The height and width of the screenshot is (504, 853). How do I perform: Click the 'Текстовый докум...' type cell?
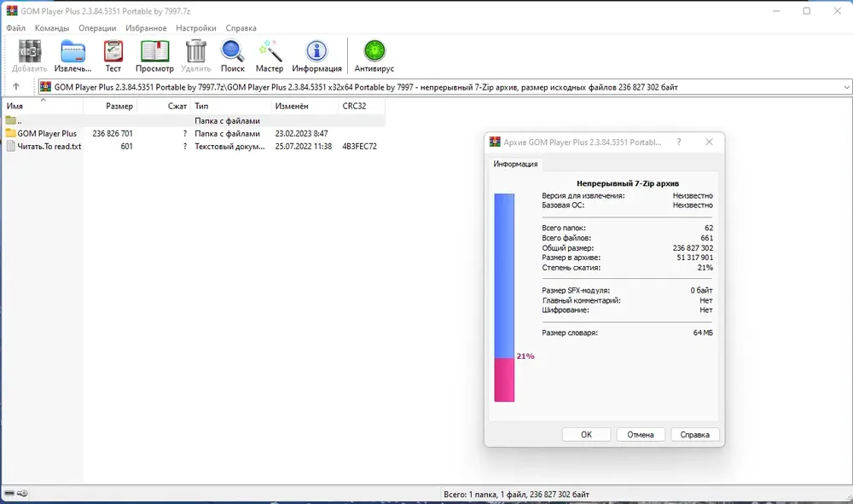229,146
